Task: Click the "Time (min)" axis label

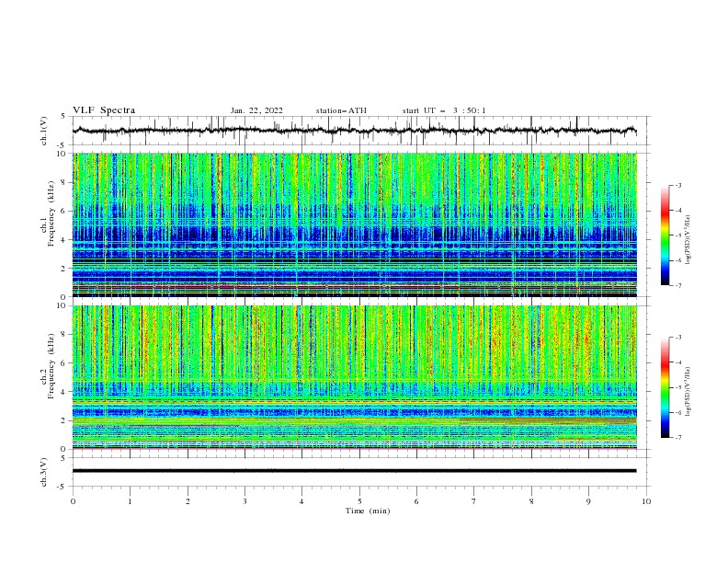Action: click(368, 511)
